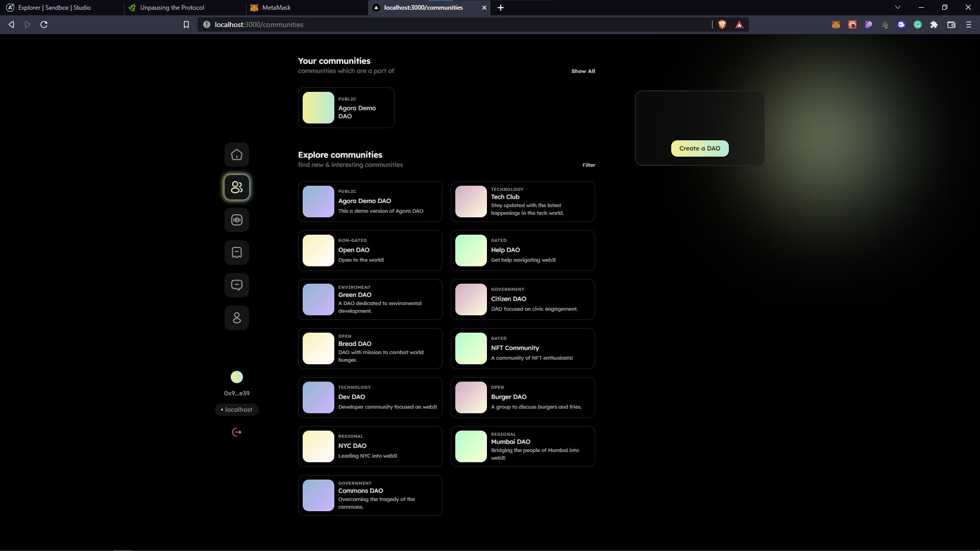The height and width of the screenshot is (551, 980).
Task: Click the red logout icon
Action: [x=236, y=432]
